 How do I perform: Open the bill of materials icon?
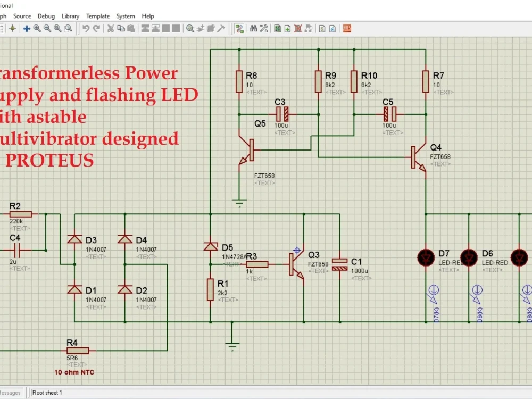click(322, 29)
